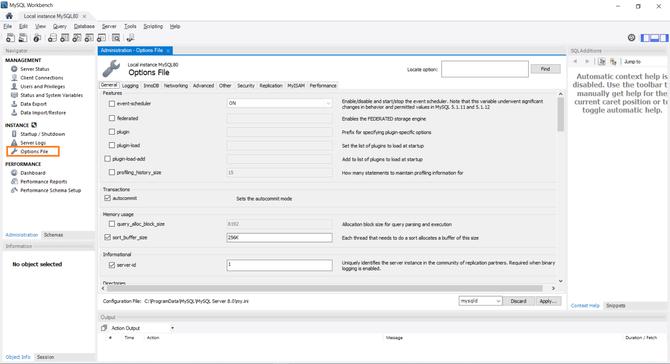
Task: Open the search table data icon
Action: (116, 38)
